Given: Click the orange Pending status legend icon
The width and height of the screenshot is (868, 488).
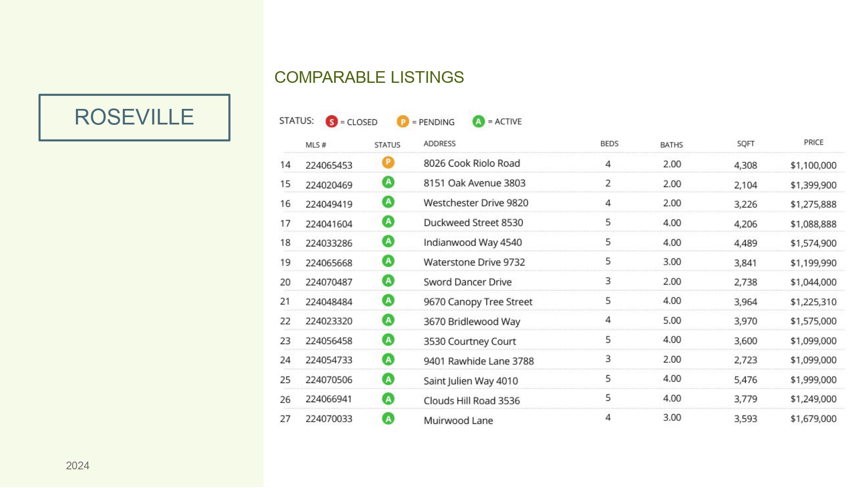Looking at the screenshot, I should [403, 122].
